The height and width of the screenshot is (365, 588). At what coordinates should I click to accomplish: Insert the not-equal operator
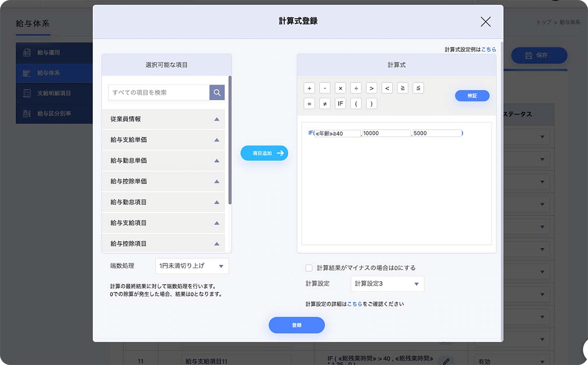pos(325,104)
